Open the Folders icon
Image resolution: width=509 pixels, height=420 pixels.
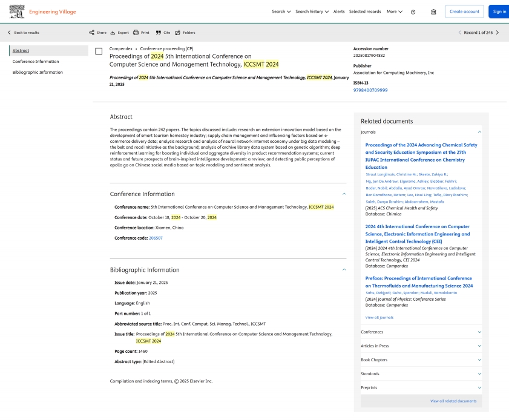(x=178, y=33)
